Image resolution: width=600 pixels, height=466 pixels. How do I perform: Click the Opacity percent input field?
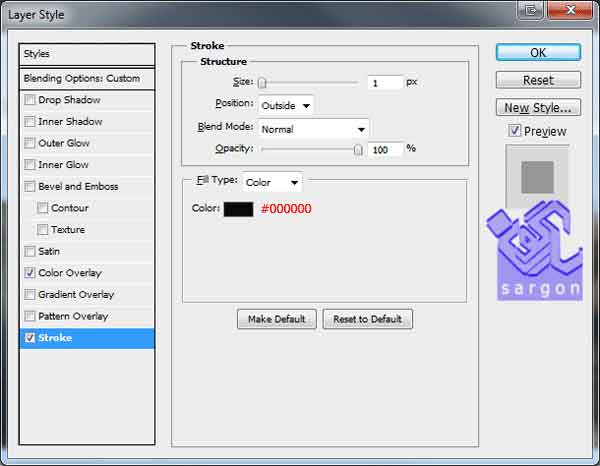pyautogui.click(x=385, y=150)
